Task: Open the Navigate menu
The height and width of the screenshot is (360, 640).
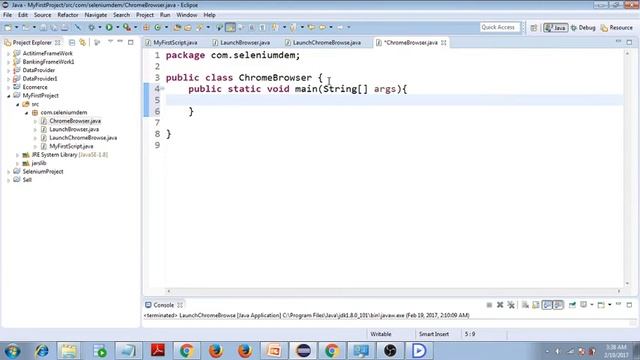Action: tap(96, 15)
